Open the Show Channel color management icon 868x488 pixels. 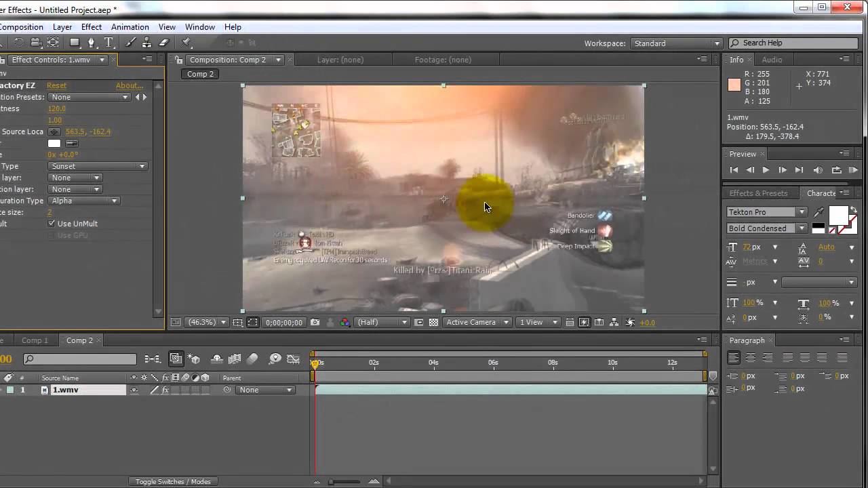coord(344,323)
